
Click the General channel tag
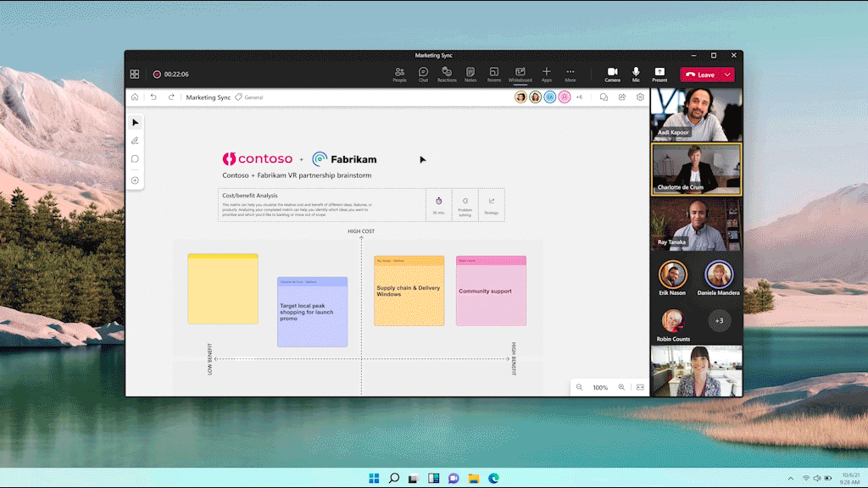click(x=249, y=97)
